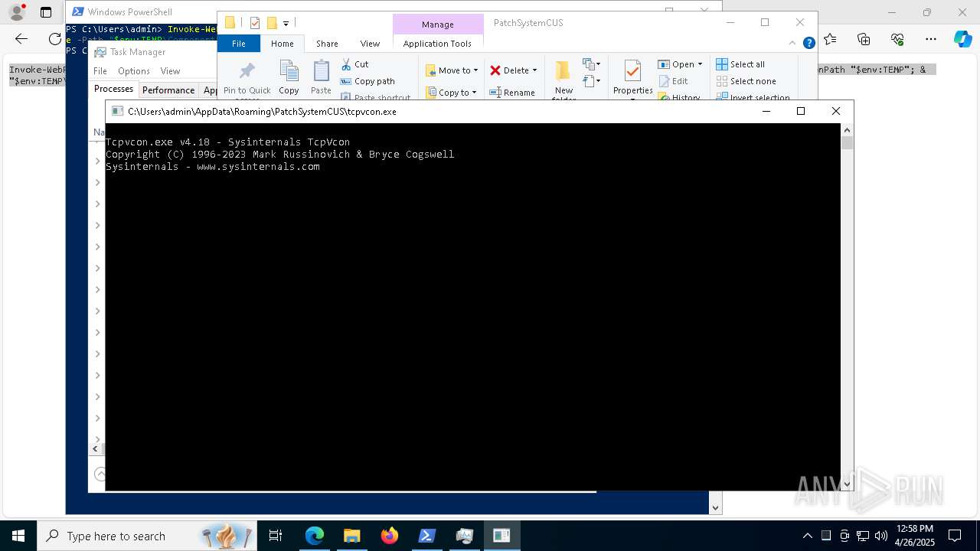The image size is (980, 551).
Task: Open File Explorer from the taskbar
Action: coord(352,536)
